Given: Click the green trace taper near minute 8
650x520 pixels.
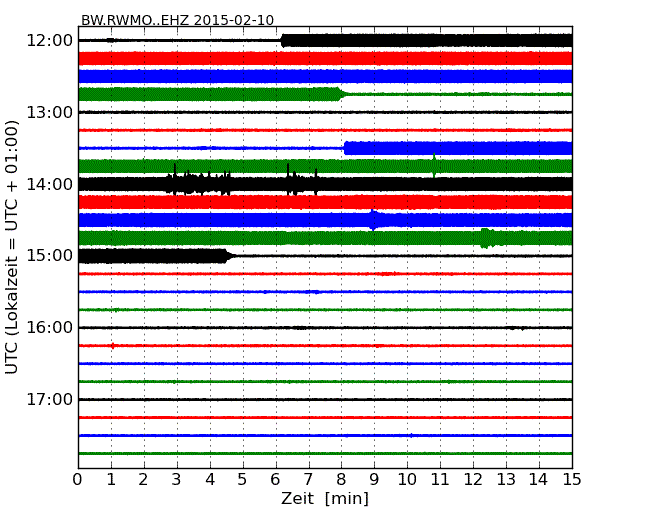Looking at the screenshot, I should 342,94.
